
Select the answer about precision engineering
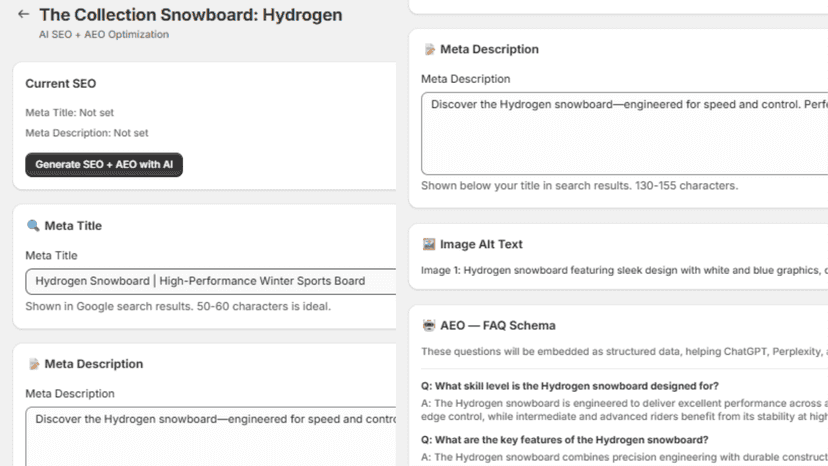click(x=624, y=458)
